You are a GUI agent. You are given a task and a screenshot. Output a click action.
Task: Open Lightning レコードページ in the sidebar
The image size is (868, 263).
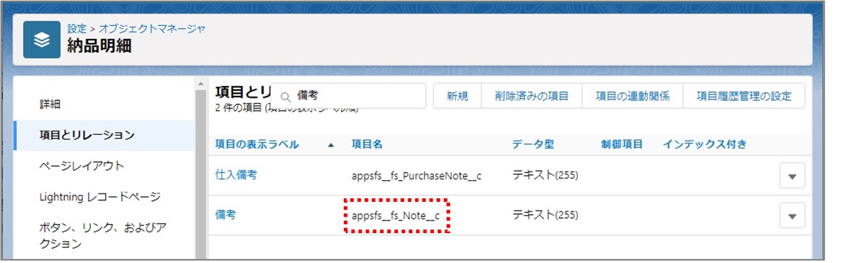coord(100,197)
